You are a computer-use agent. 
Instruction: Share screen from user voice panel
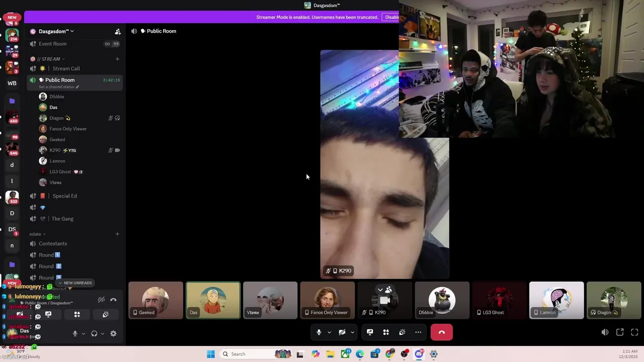tap(48, 314)
